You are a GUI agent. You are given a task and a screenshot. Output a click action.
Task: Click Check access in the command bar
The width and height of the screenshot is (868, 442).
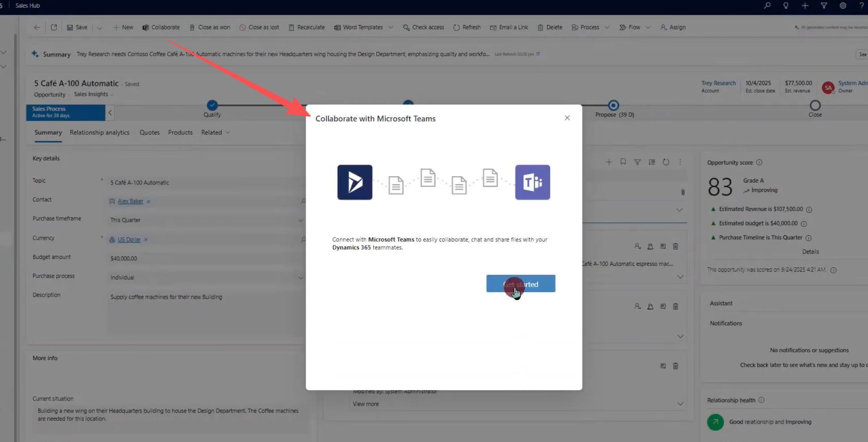coord(423,27)
